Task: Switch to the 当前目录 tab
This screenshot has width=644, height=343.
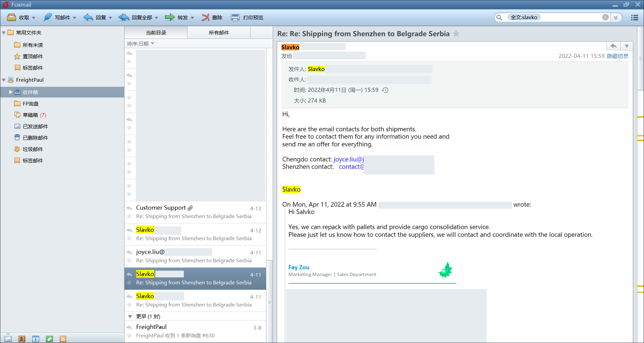Action: [x=156, y=32]
